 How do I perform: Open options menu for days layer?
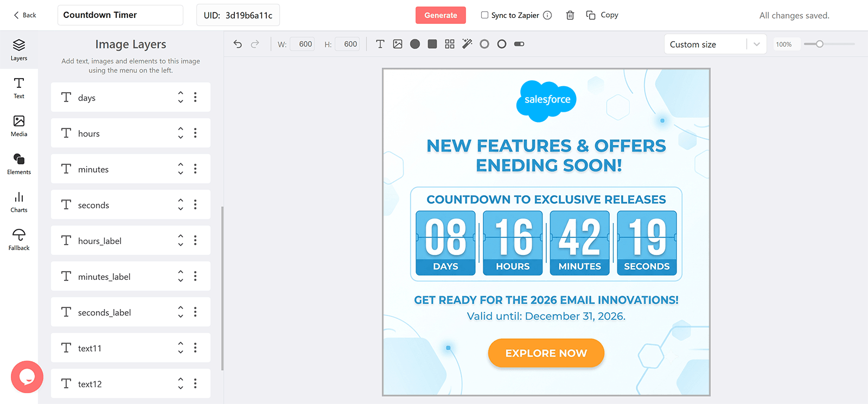195,97
